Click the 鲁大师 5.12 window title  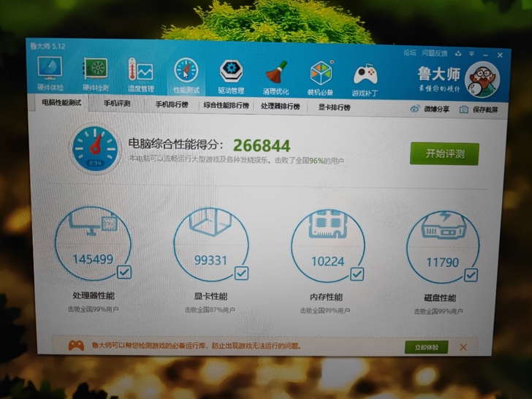click(x=47, y=46)
